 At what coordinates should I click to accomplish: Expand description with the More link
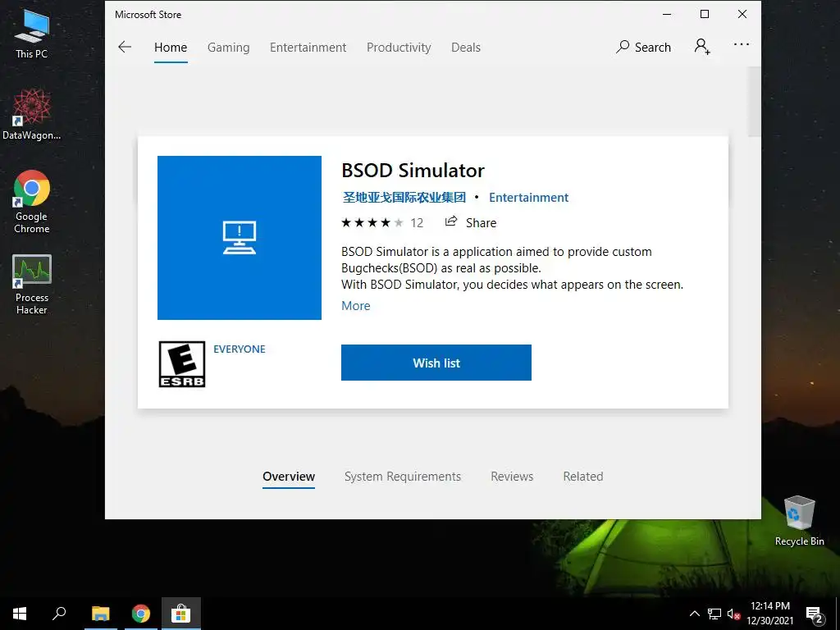(x=356, y=306)
